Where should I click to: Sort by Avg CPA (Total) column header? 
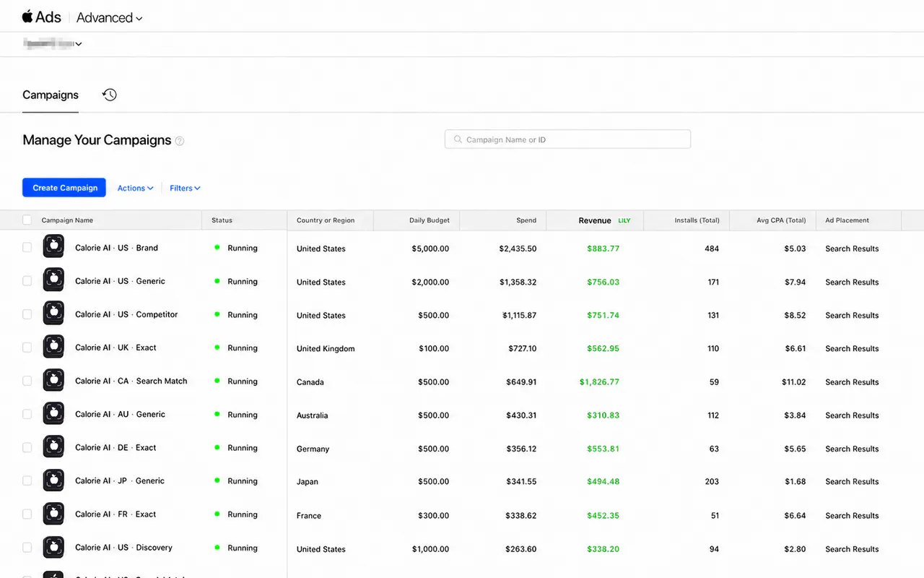click(781, 220)
